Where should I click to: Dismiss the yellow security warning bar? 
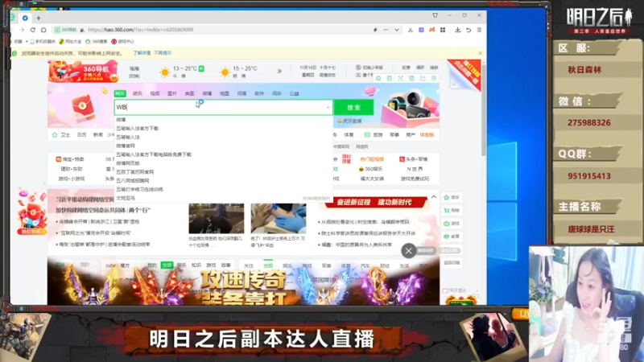[480, 53]
